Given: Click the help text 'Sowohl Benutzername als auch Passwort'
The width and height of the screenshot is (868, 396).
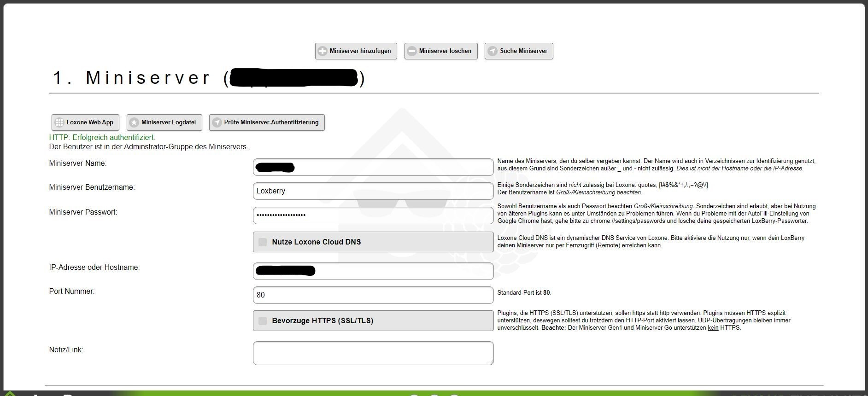Looking at the screenshot, I should coord(657,214).
